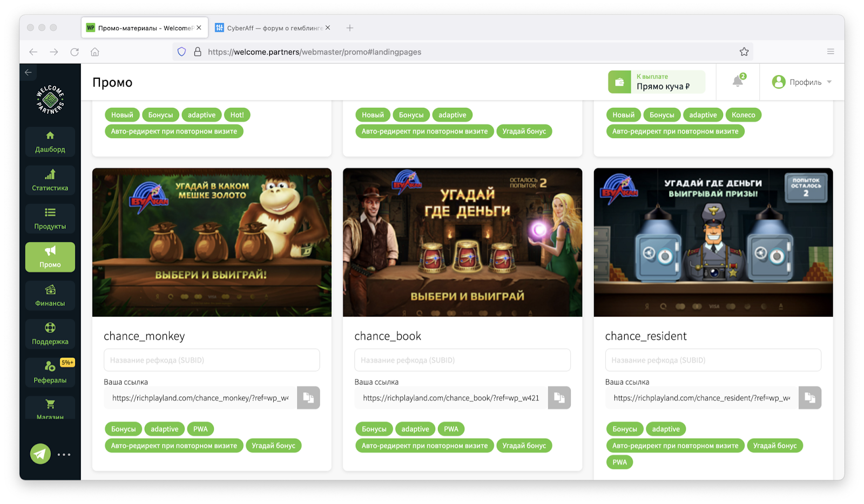The image size is (864, 504).
Task: Click the browser address bar
Action: 463,52
